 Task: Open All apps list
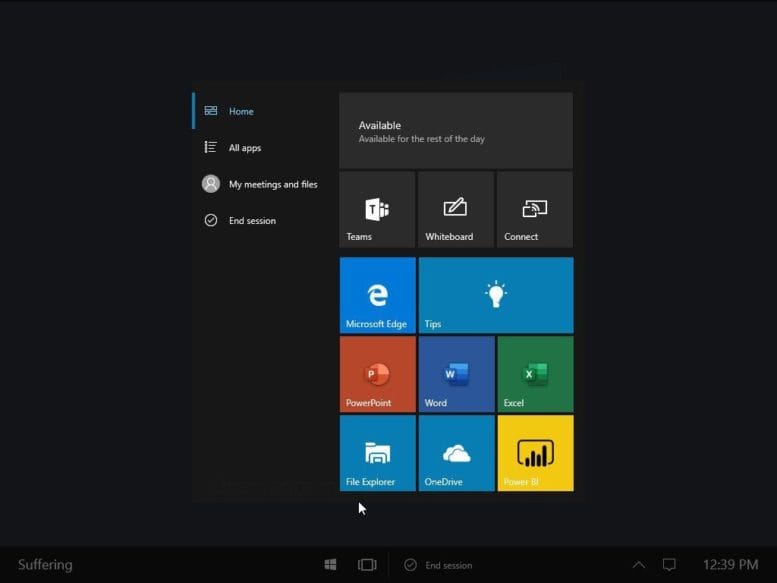pos(244,148)
